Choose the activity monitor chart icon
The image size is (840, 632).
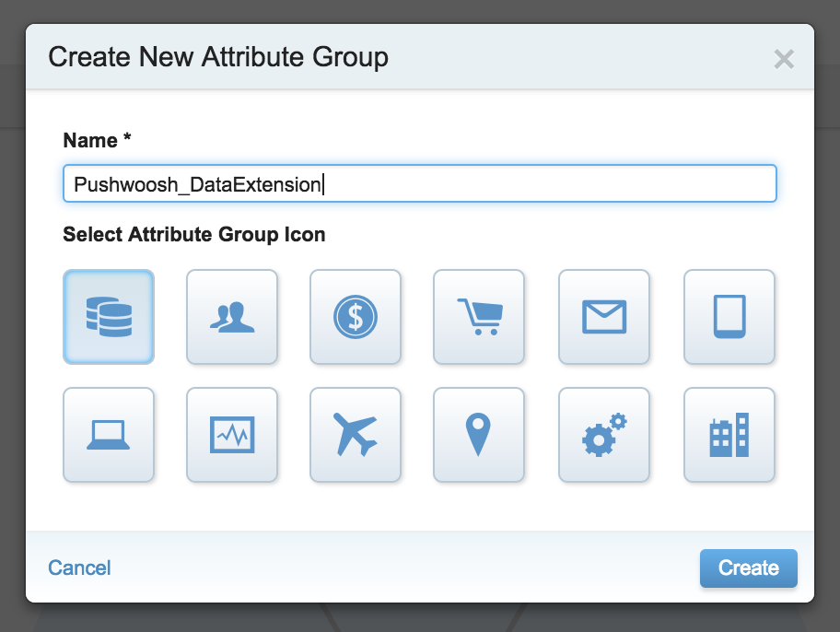pos(232,435)
